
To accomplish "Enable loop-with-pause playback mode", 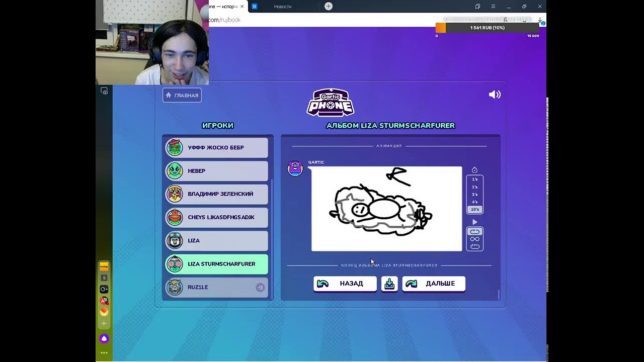I will 475,246.
